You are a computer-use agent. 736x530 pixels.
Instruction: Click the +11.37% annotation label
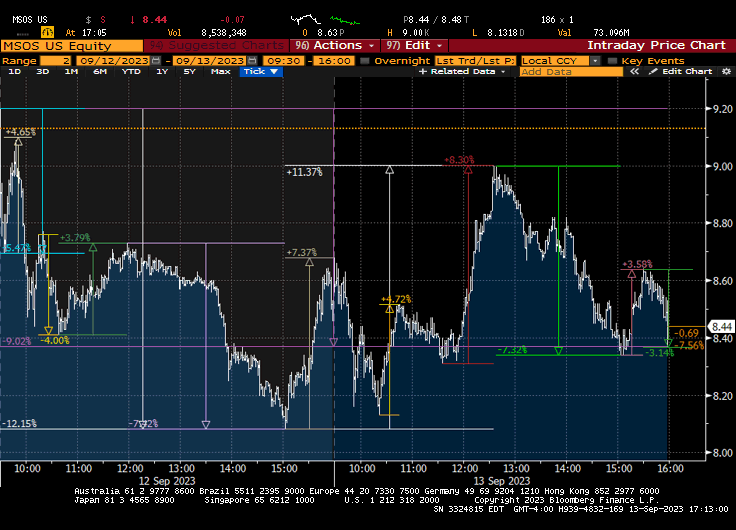[x=304, y=172]
